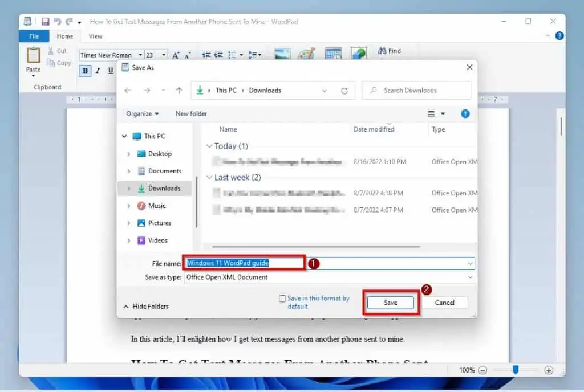
Task: Check 'Save in this format by default'
Action: tap(282, 299)
